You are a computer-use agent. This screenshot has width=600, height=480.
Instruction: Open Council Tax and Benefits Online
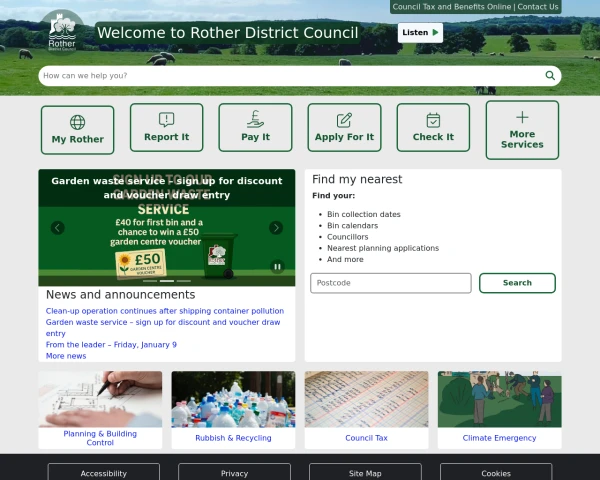click(x=451, y=7)
